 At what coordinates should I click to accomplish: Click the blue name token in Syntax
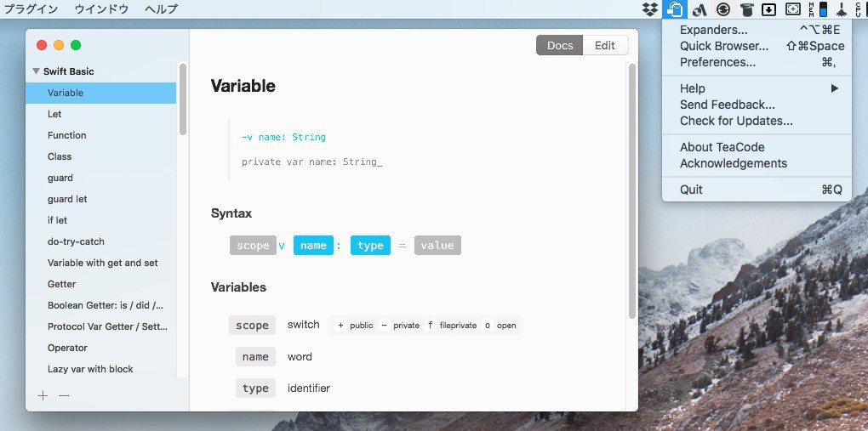[313, 245]
